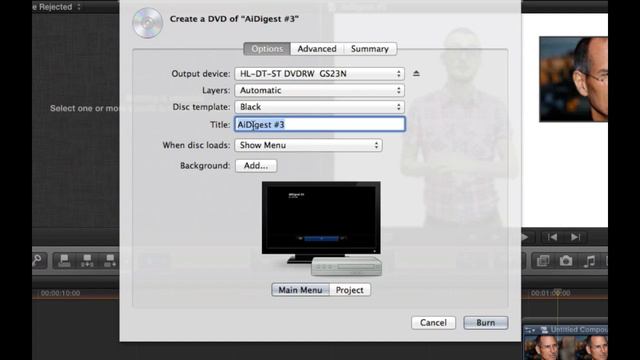Screen dimensions: 640x360
Task: Click the 00:00:10:00 timeline ruler mark
Action: (60, 293)
